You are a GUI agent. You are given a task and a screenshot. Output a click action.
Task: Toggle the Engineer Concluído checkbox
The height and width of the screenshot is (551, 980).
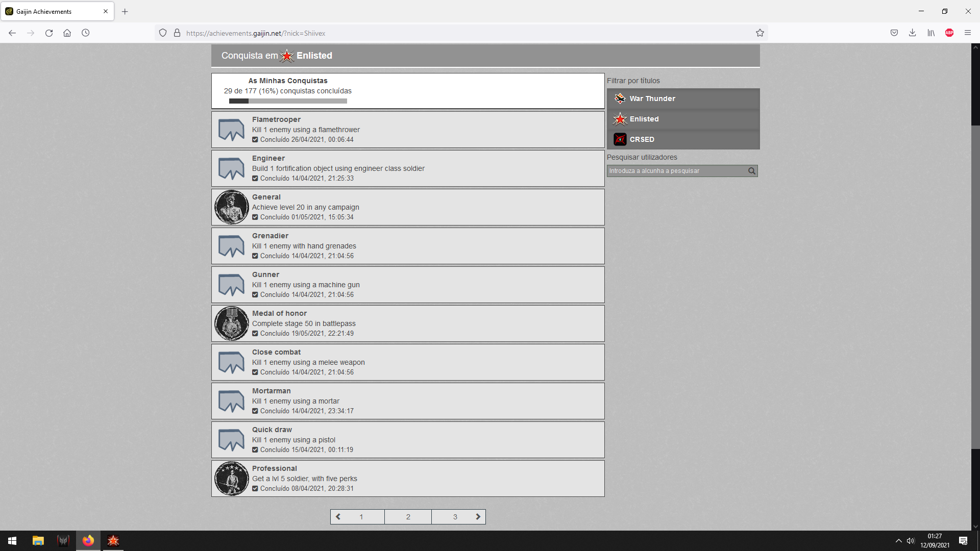pos(255,179)
